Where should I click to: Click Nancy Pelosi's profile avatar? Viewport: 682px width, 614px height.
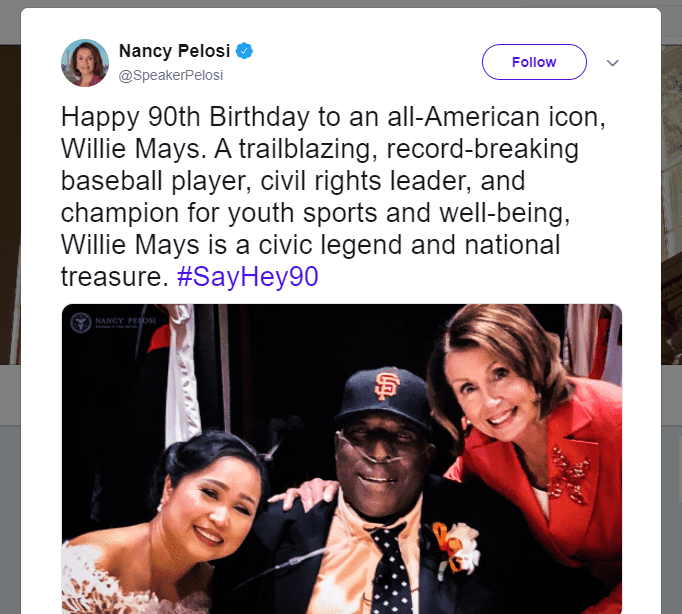coord(85,62)
